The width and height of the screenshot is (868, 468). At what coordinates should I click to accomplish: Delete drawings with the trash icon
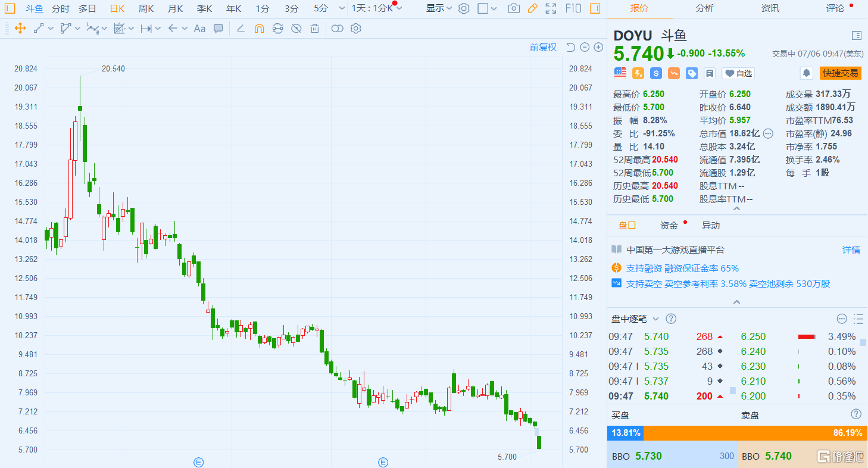(315, 28)
